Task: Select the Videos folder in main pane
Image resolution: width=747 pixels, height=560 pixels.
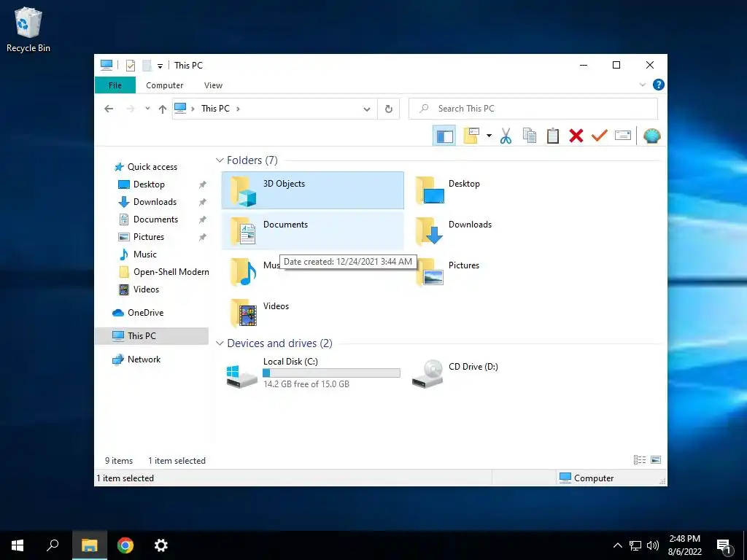Action: 312,313
